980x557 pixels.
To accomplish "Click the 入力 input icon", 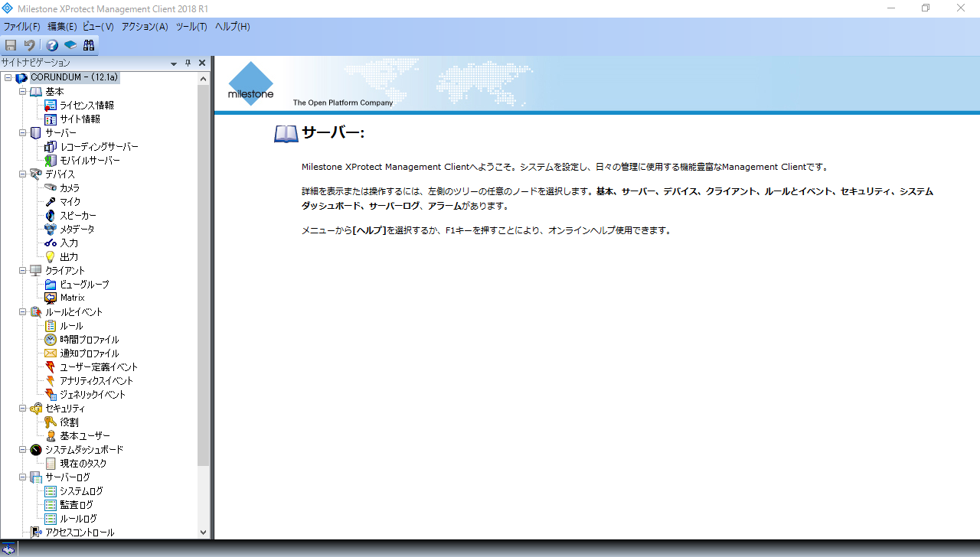I will coord(51,243).
